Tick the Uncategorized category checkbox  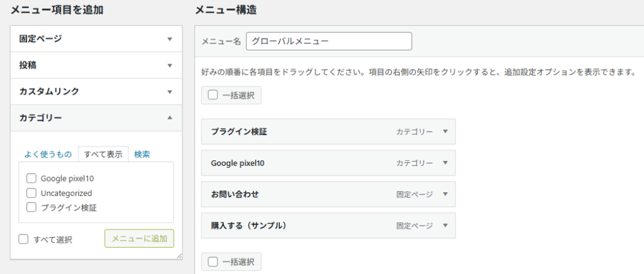pyautogui.click(x=31, y=193)
